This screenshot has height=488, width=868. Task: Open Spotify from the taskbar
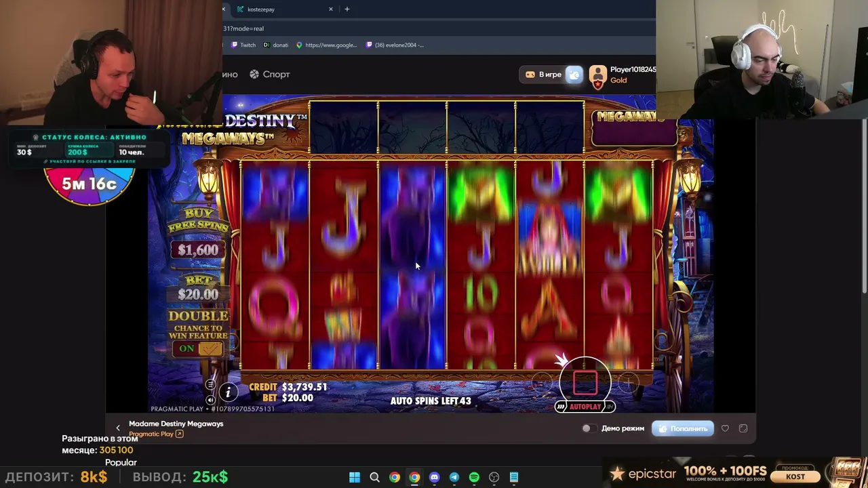(474, 477)
